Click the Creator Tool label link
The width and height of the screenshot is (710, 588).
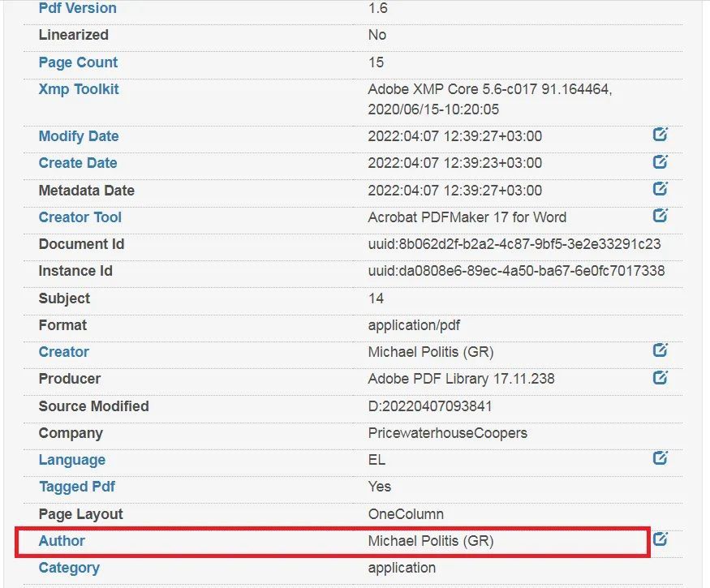pos(80,217)
